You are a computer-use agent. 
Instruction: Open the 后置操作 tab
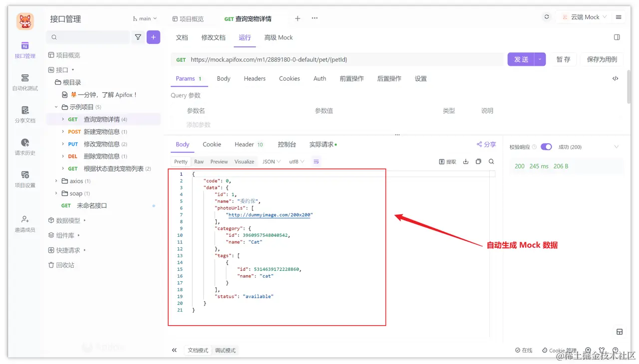[x=389, y=79]
